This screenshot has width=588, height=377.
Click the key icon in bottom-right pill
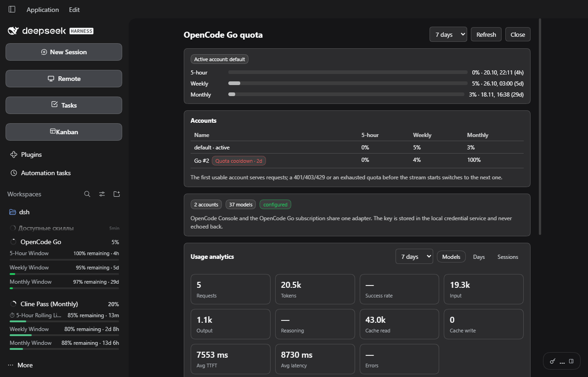(553, 361)
